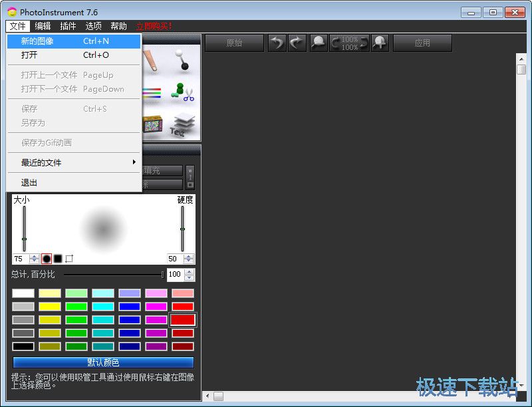
Task: Pick the white color swatch
Action: [x=23, y=293]
